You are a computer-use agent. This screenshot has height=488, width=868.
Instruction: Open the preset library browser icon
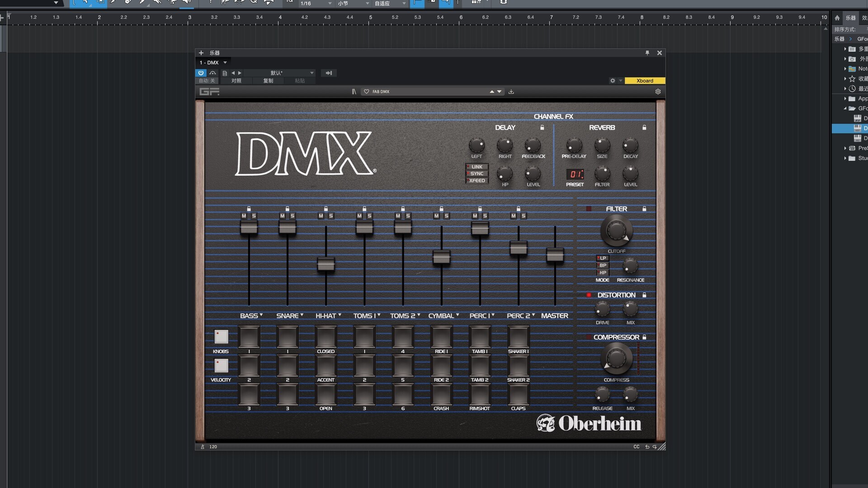[354, 92]
